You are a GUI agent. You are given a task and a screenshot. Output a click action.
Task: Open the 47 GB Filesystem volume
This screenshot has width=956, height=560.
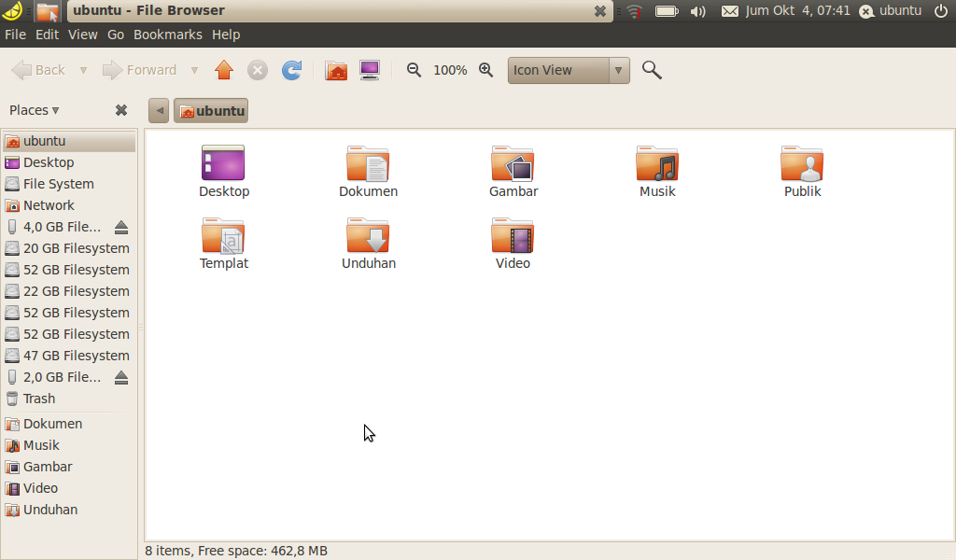(x=69, y=356)
